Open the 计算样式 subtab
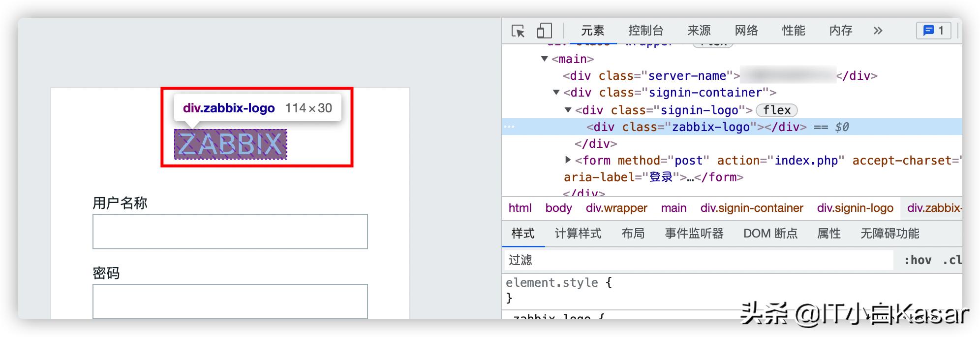Screen dimensions: 980x337 click(x=578, y=234)
